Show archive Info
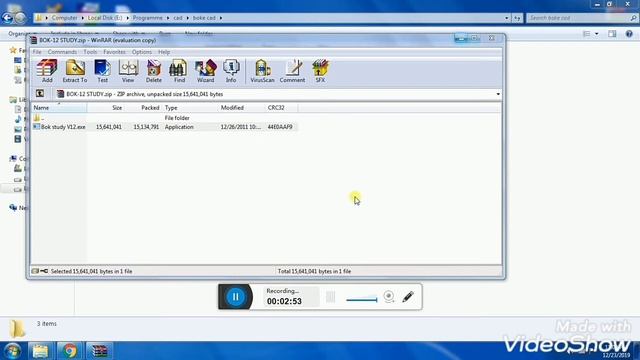Image resolution: width=640 pixels, height=360 pixels. [231, 71]
